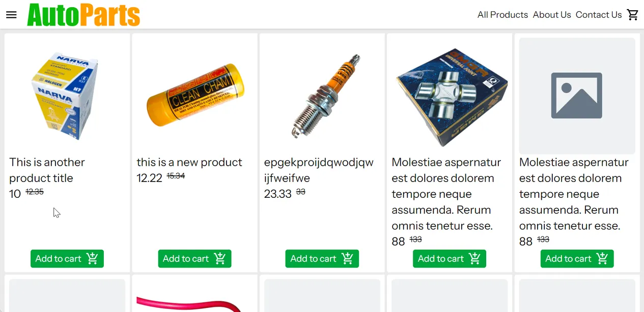
Task: View the spark plug product image
Action: click(322, 96)
